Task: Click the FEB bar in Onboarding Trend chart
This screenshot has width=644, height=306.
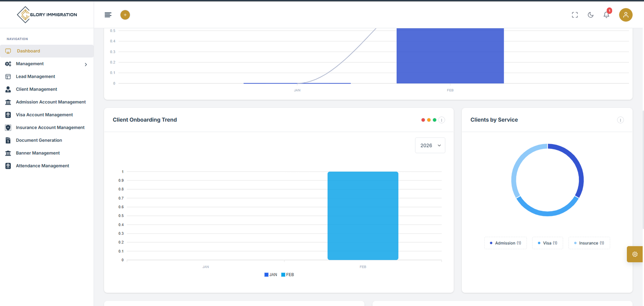Action: tap(363, 216)
